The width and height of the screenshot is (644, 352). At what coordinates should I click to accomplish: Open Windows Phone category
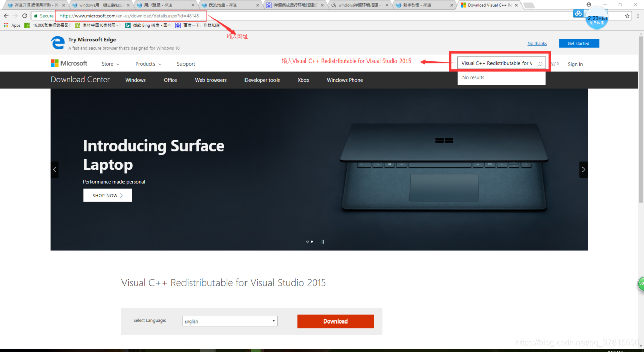pyautogui.click(x=345, y=80)
